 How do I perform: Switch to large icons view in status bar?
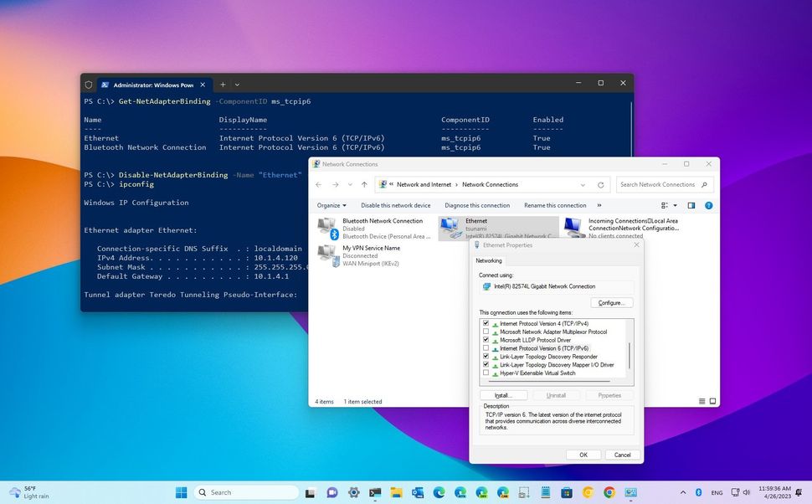712,401
